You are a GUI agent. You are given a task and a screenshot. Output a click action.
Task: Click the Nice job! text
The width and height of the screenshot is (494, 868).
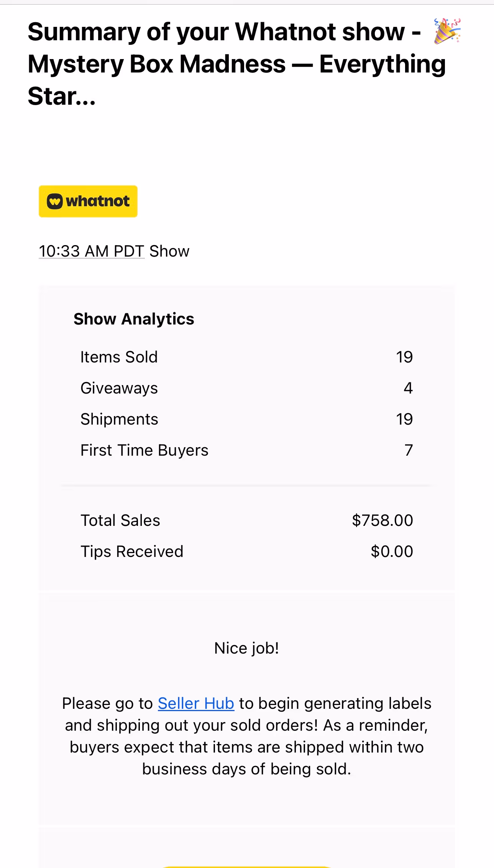tap(246, 648)
